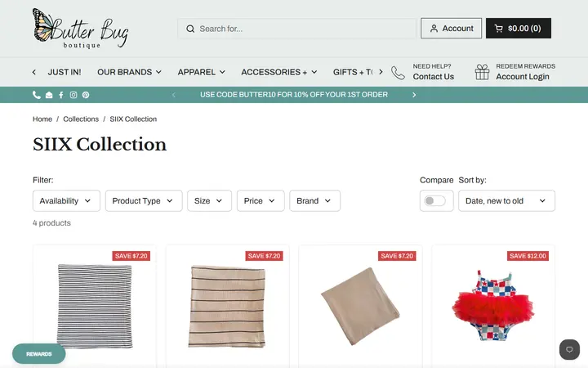Click the phone icon in teal bar
588x368 pixels.
click(x=37, y=95)
